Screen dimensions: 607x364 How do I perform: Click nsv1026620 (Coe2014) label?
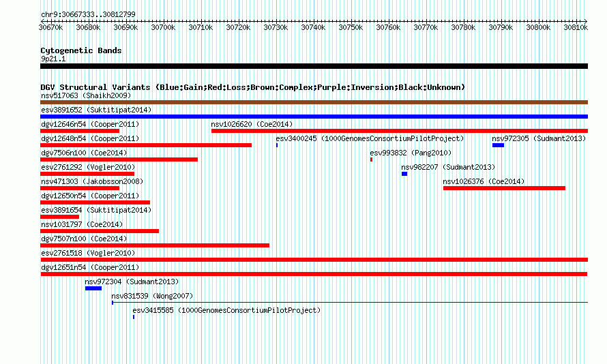pos(252,124)
